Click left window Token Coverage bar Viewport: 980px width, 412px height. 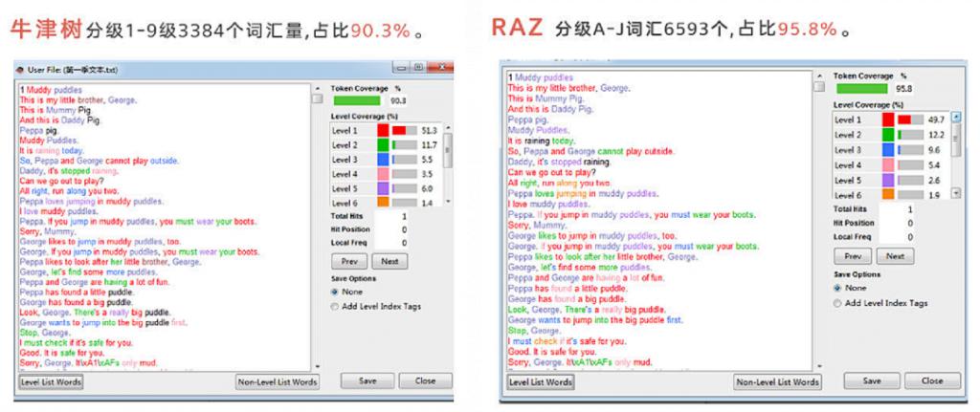[357, 100]
